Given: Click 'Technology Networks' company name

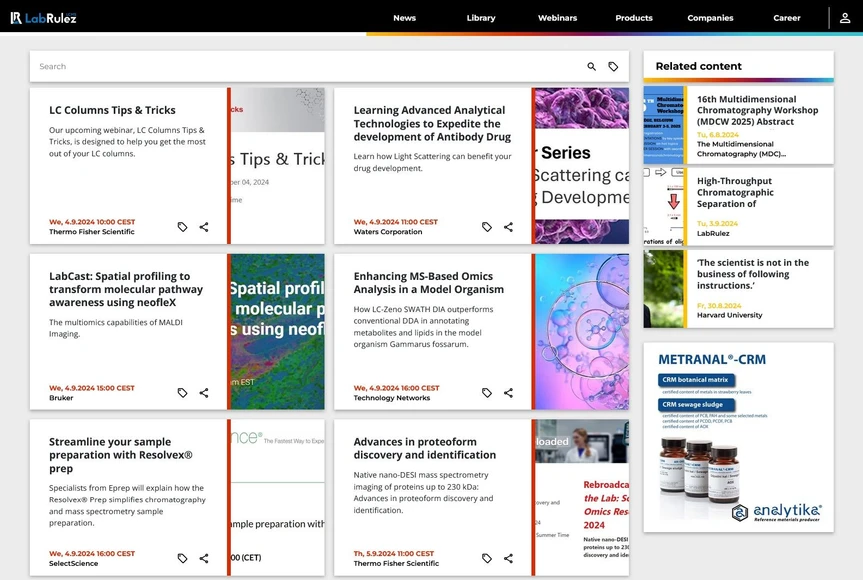Looking at the screenshot, I should pyautogui.click(x=392, y=397).
